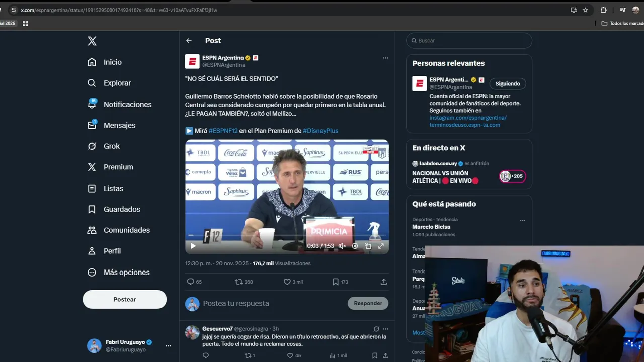Open Listas in sidebar
The width and height of the screenshot is (644, 362).
coord(105,188)
